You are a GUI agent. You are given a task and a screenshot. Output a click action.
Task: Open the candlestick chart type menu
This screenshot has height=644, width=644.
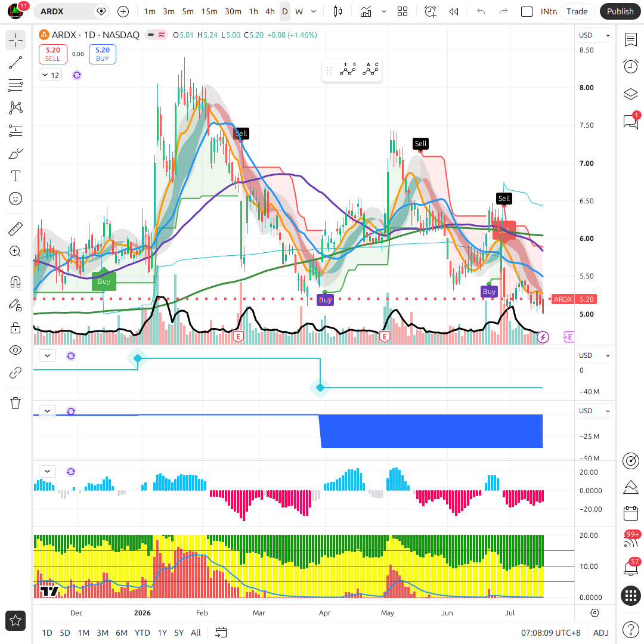(338, 11)
